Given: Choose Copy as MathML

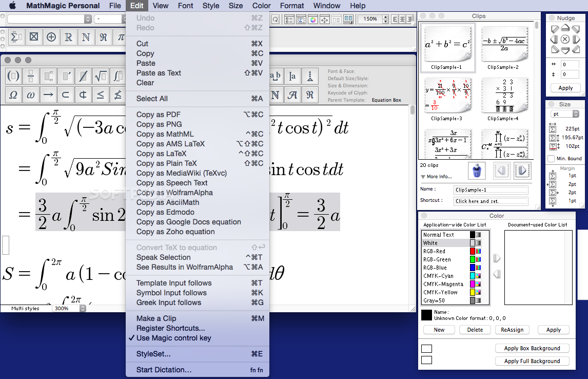Looking at the screenshot, I should pyautogui.click(x=198, y=134).
